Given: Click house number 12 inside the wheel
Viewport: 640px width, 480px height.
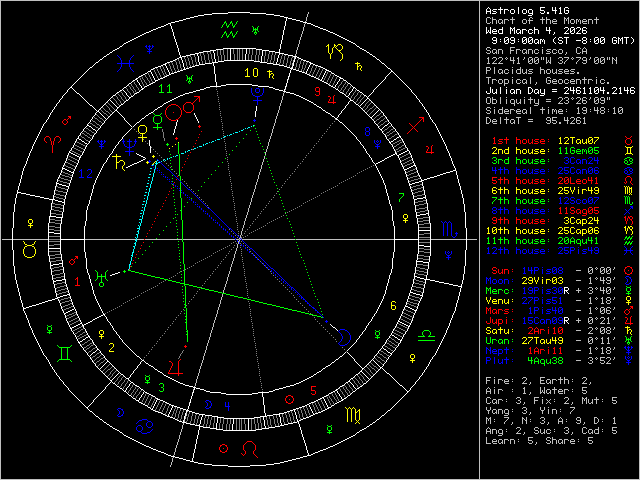Looking at the screenshot, I should pos(85,174).
